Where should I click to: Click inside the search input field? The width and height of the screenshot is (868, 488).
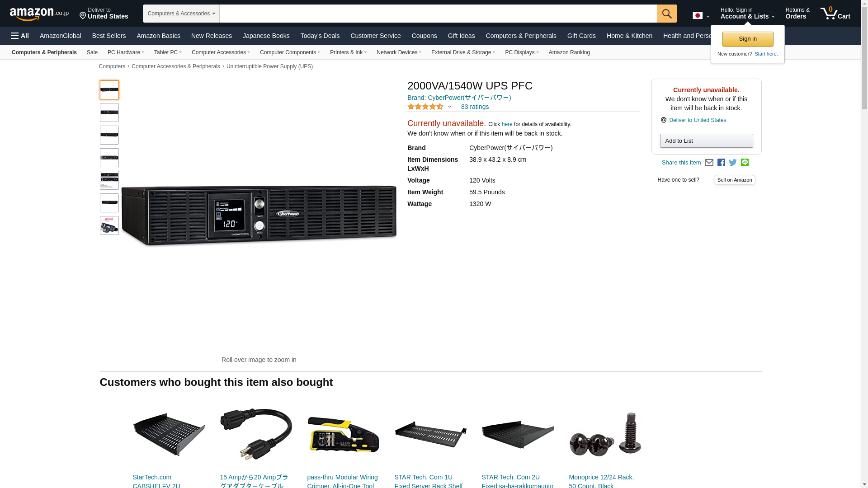pos(438,14)
